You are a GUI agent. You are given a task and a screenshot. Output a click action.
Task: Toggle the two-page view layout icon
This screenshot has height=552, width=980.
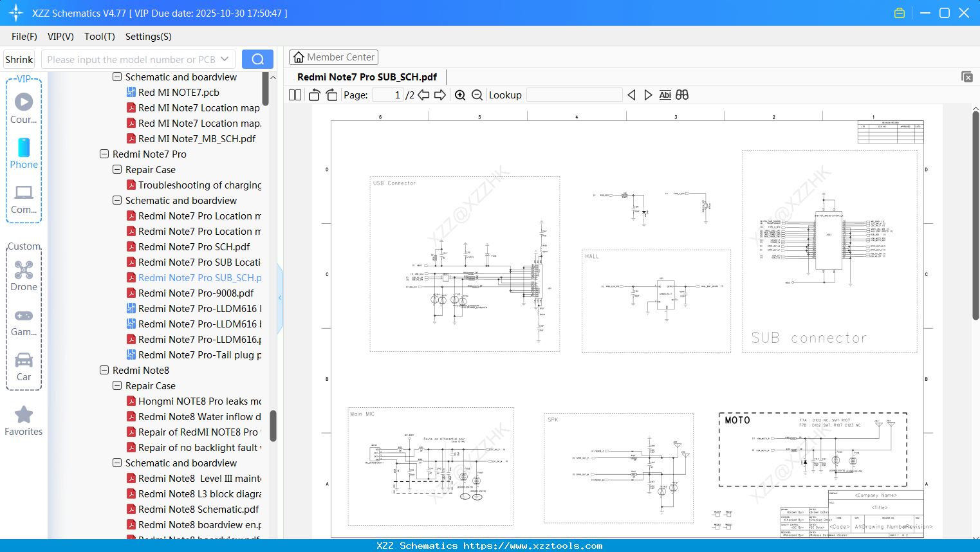pyautogui.click(x=295, y=95)
